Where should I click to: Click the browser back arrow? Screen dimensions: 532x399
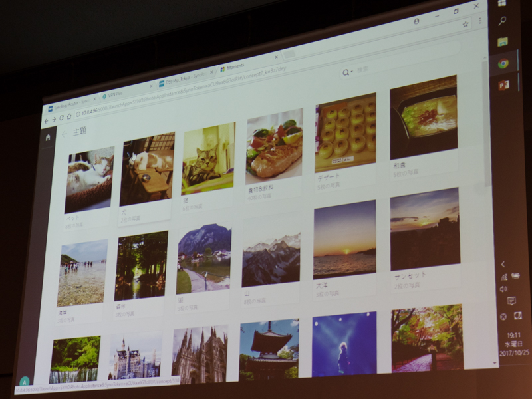tap(46, 121)
